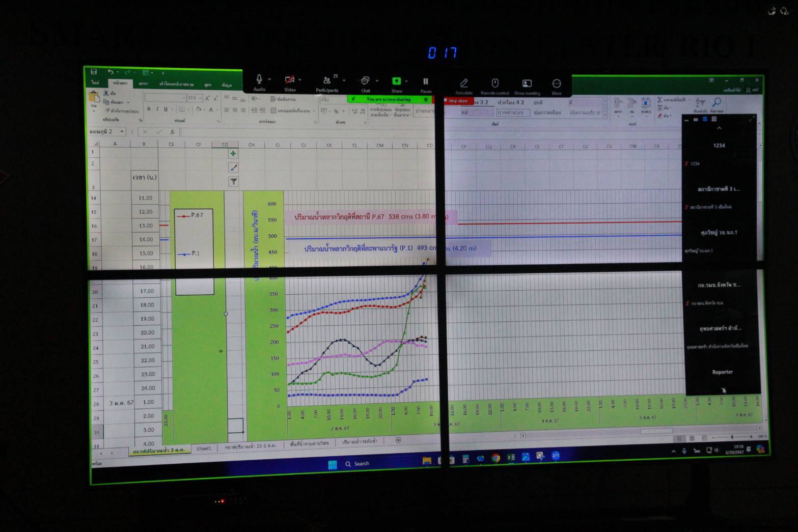Apply percent style format
This screenshot has height=532, width=798.
coord(336,111)
